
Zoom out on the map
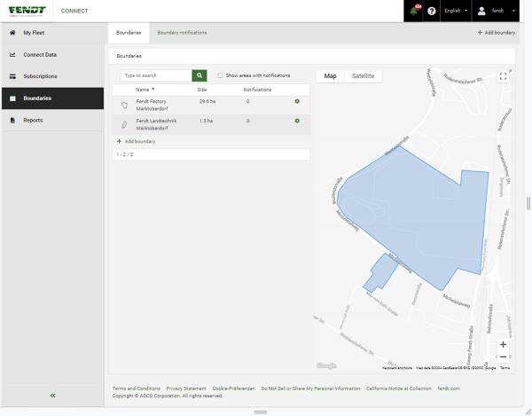[503, 357]
